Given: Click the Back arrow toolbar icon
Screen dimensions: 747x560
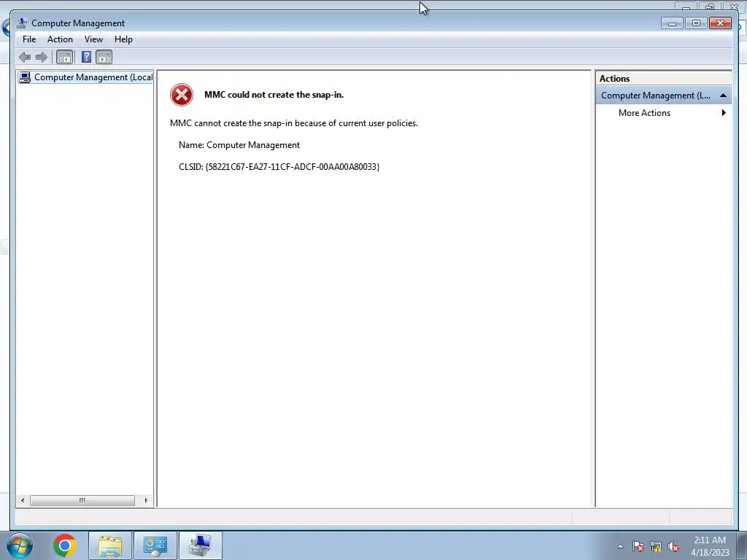Looking at the screenshot, I should point(25,58).
